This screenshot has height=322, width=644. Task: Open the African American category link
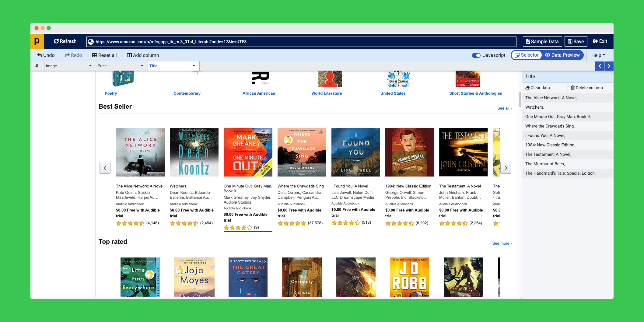click(259, 93)
